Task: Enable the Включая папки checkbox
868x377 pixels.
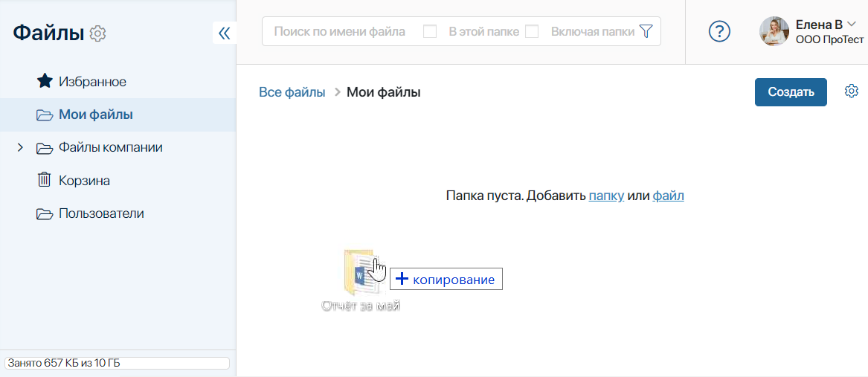Action: [532, 31]
